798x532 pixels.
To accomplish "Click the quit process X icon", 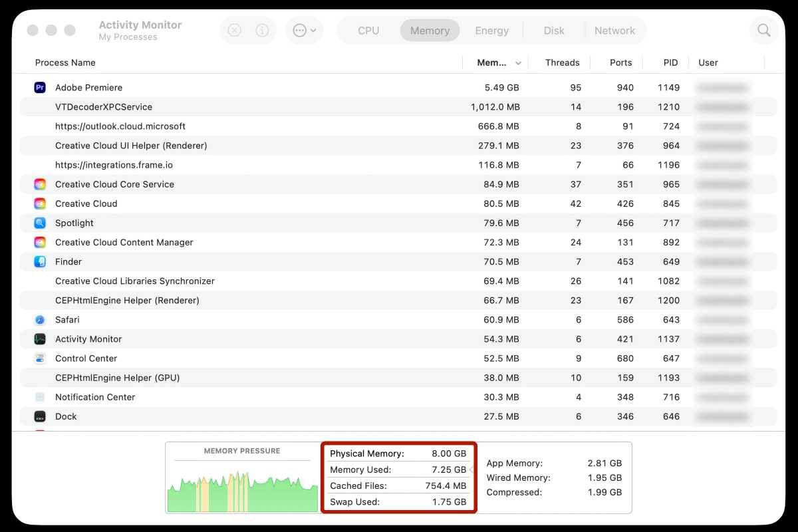I will point(234,30).
